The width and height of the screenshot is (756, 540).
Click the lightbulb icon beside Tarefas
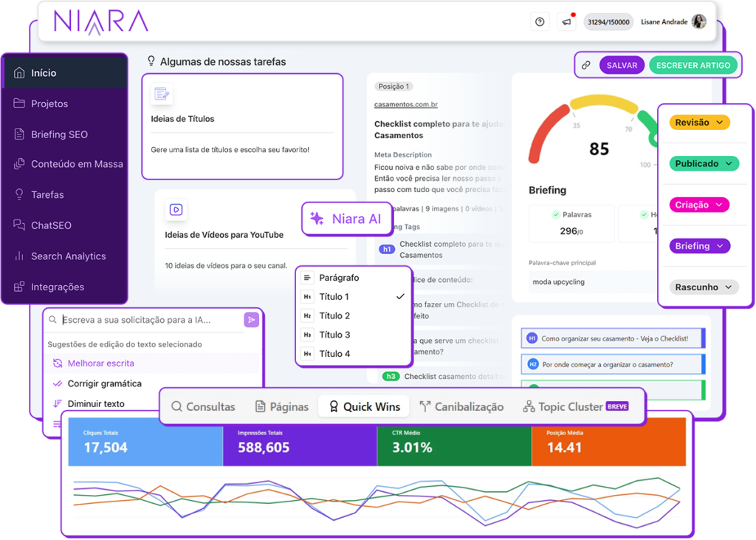(x=19, y=194)
